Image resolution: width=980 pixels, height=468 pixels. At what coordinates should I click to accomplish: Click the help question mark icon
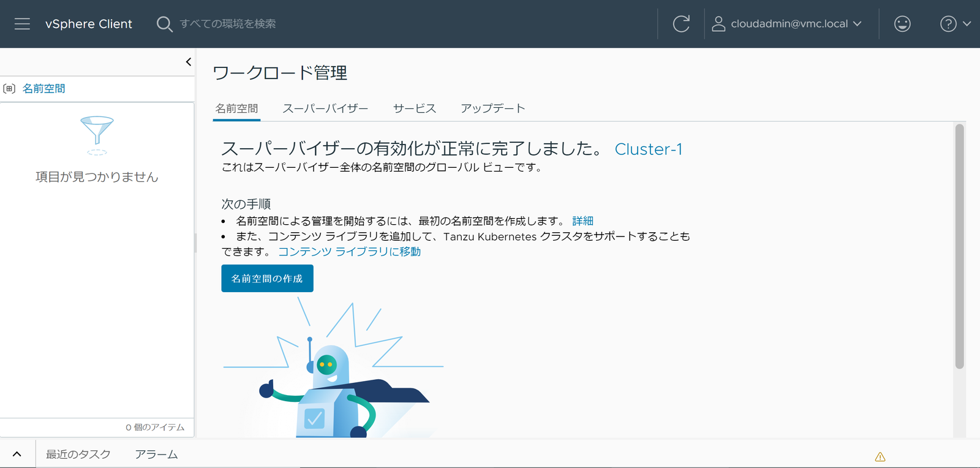[x=948, y=24]
